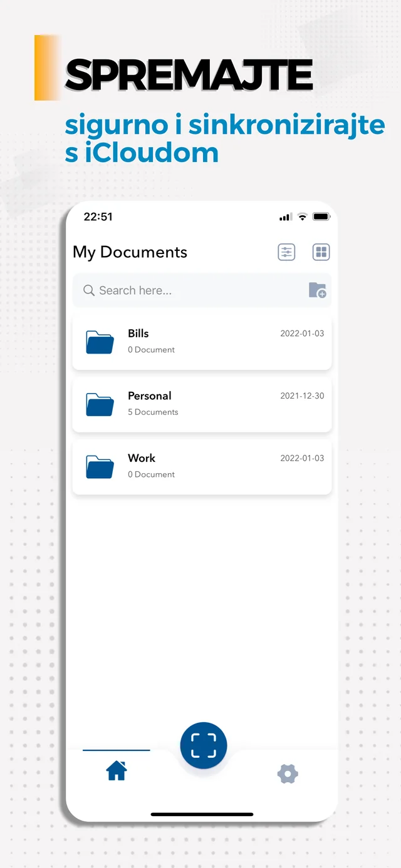Open the Work folder icon
401x868 pixels.
[100, 467]
